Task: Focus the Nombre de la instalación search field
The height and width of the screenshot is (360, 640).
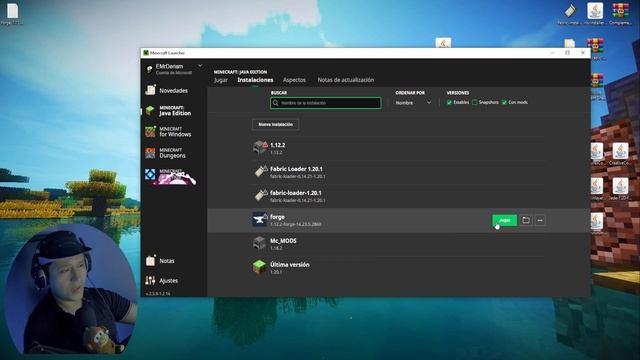Action: (x=326, y=103)
